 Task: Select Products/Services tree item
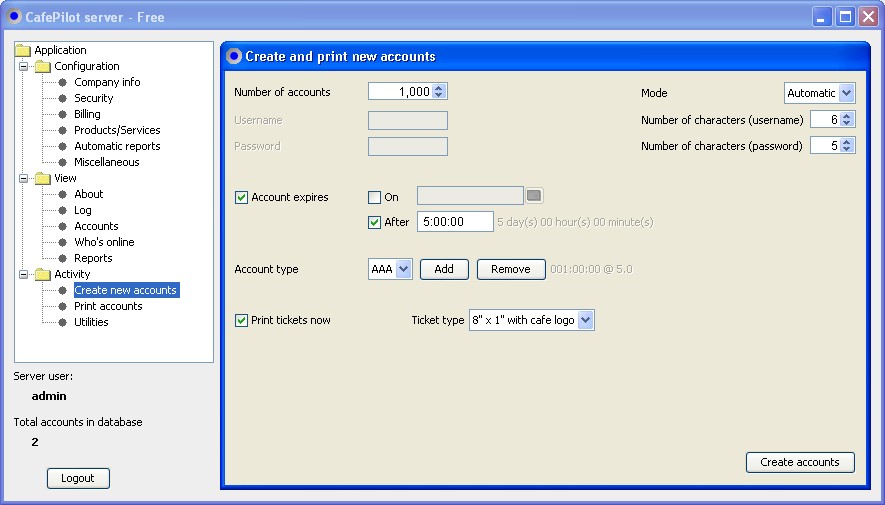[x=117, y=130]
